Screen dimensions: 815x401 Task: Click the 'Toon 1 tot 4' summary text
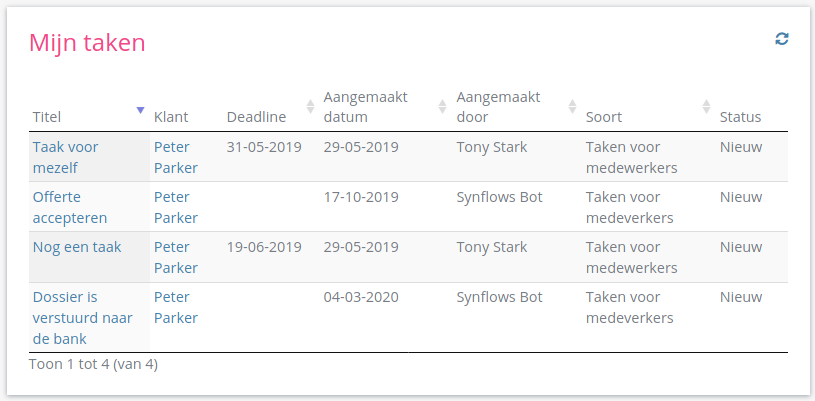pyautogui.click(x=93, y=364)
